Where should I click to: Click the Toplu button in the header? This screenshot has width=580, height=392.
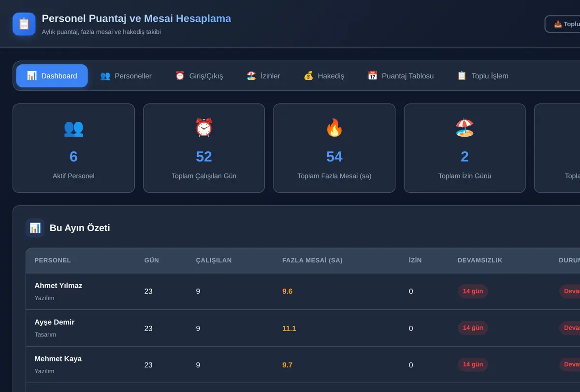[x=563, y=24]
